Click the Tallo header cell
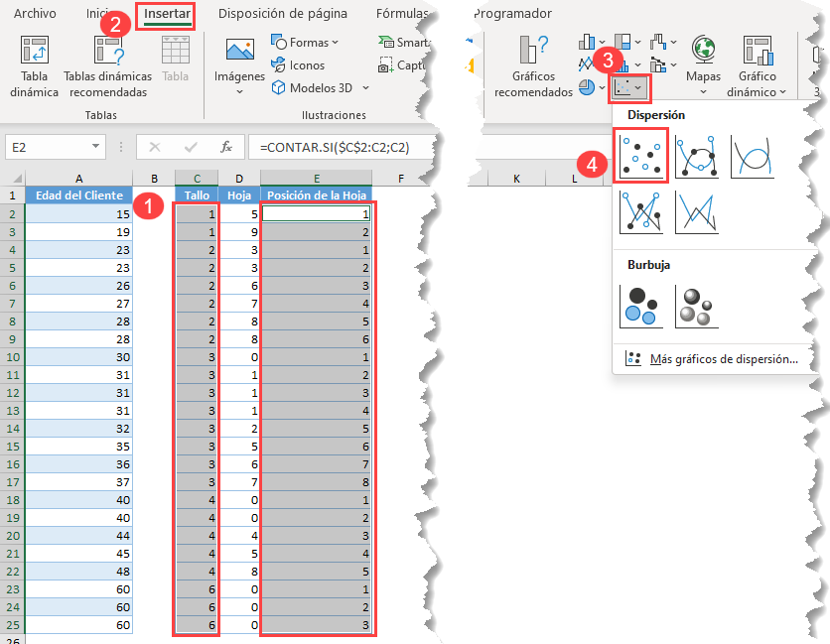This screenshot has width=830, height=644. point(197,195)
